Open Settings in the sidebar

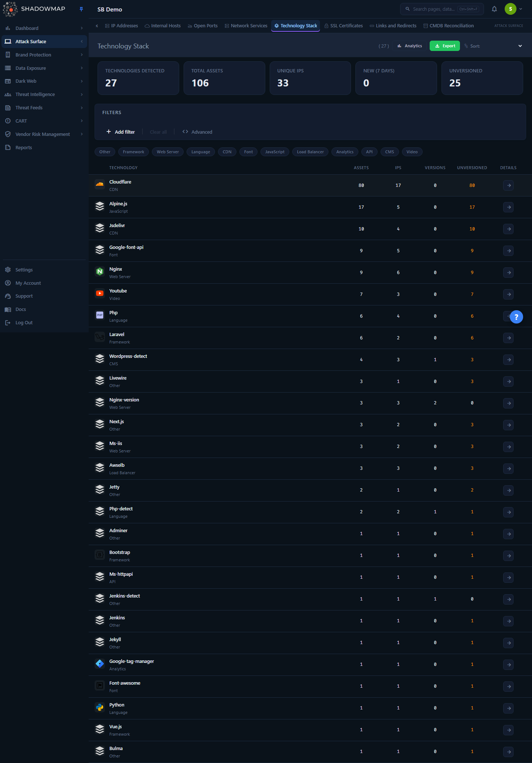(x=24, y=270)
